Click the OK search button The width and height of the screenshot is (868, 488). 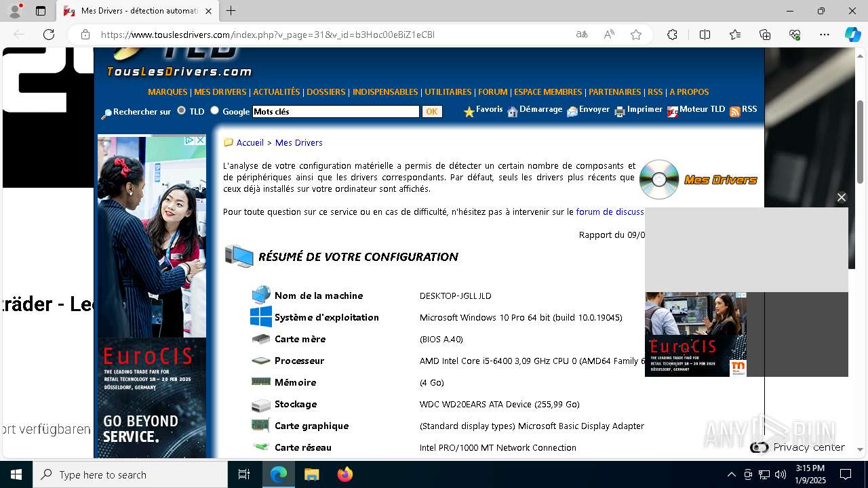432,112
